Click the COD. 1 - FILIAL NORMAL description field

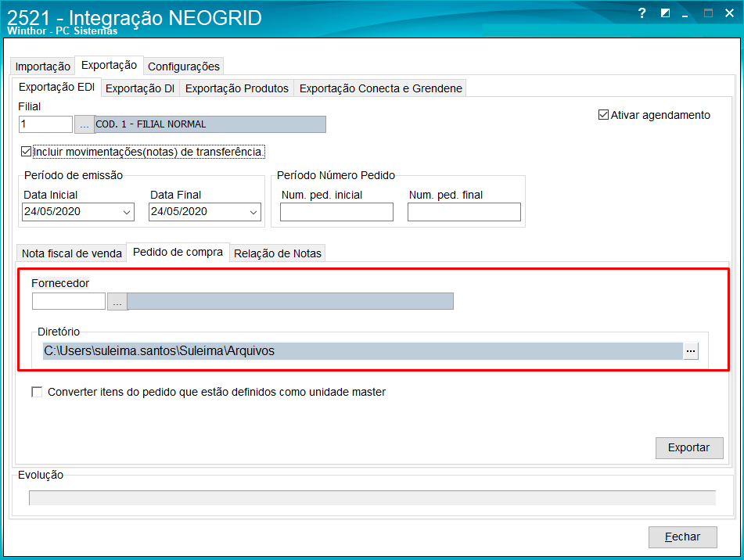point(210,124)
